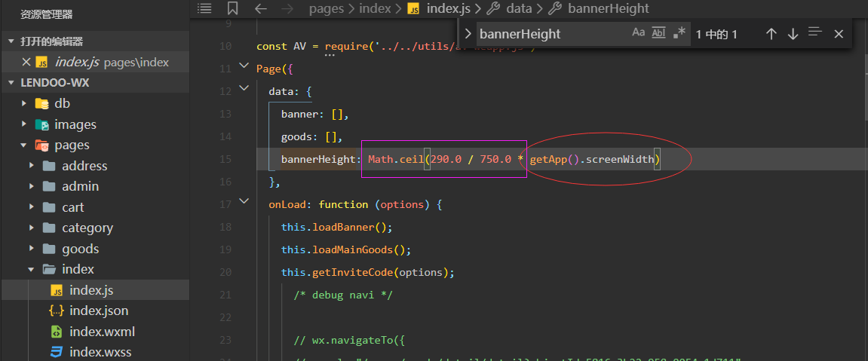Click the bookmark icon in the editor toolbar

point(232,8)
